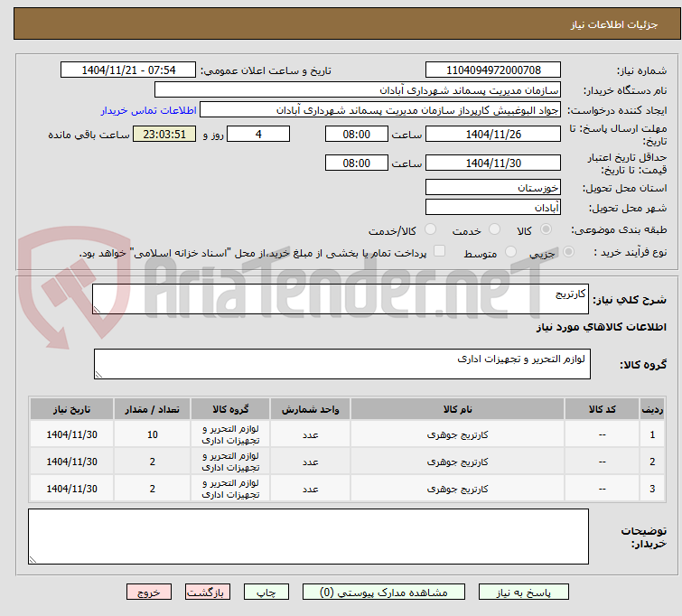Screen dimensions: 682x616
Task: Click the resize handle of گروه کالا textarea
Action: click(x=98, y=374)
